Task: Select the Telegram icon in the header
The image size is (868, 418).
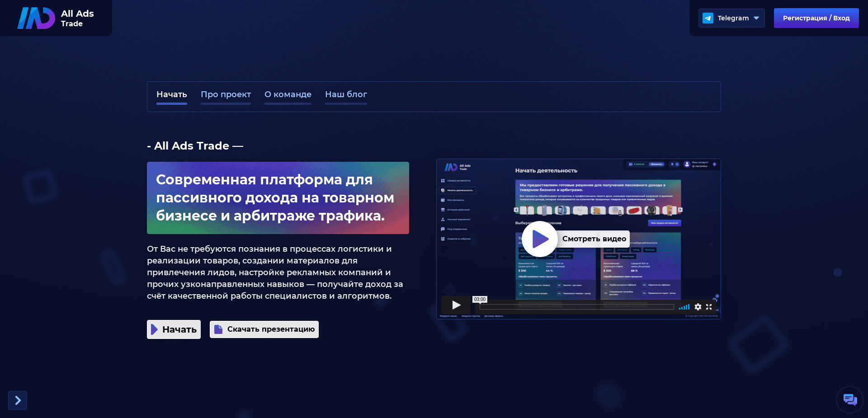Action: pos(708,18)
